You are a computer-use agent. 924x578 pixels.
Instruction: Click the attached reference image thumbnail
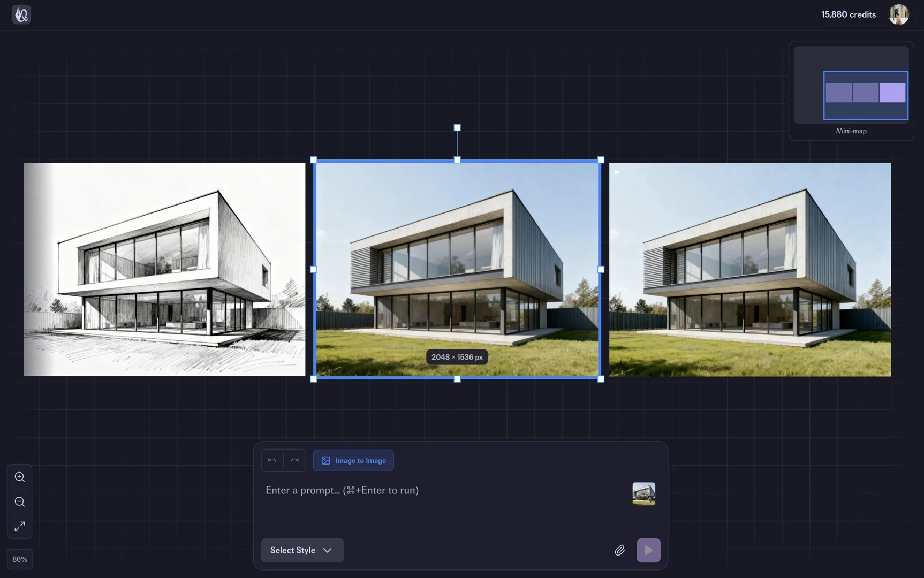[643, 493]
